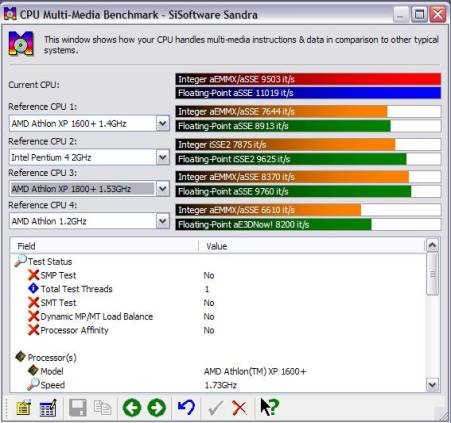Click the gray checkmark OK icon
Screen dimensions: 451x423
pos(215,408)
